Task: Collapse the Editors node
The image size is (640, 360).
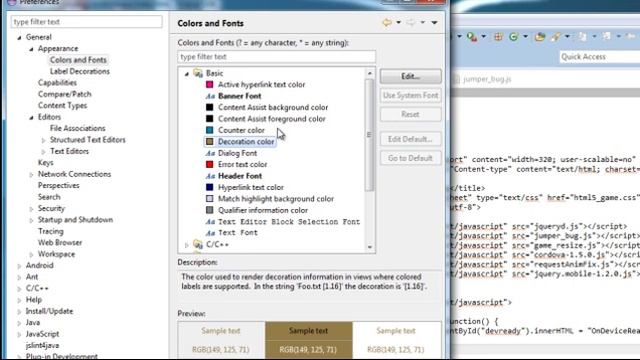Action: coord(31,118)
